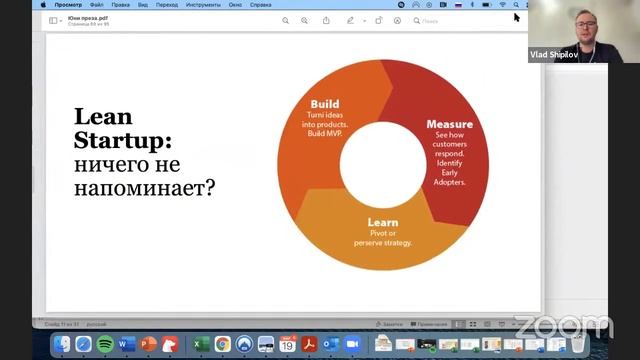This screenshot has height=360, width=640.
Task: Open the Вид menu
Action: click(x=142, y=5)
